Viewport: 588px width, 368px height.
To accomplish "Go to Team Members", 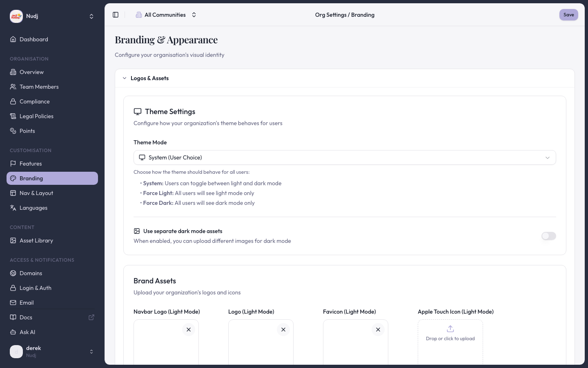I will (39, 87).
